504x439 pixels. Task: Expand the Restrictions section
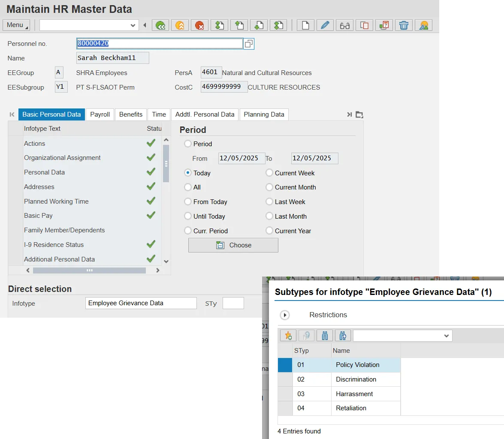(285, 315)
